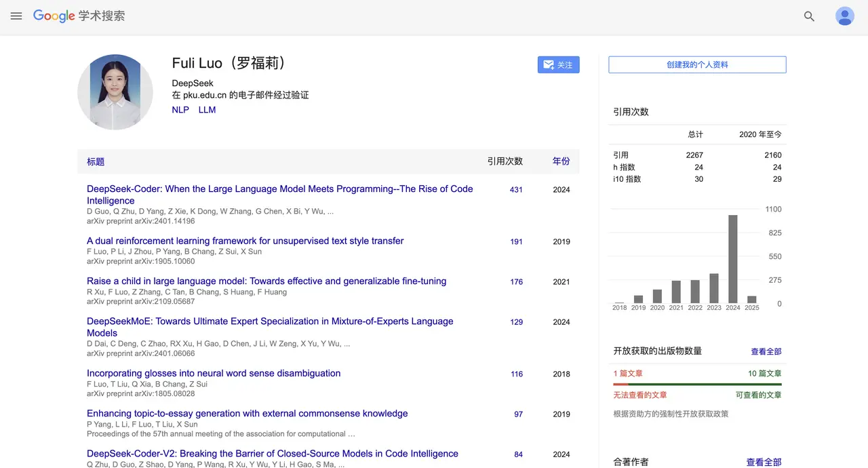868x468 pixels.
Task: Click citation count 431 for DeepSeek-Coder
Action: pyautogui.click(x=517, y=190)
